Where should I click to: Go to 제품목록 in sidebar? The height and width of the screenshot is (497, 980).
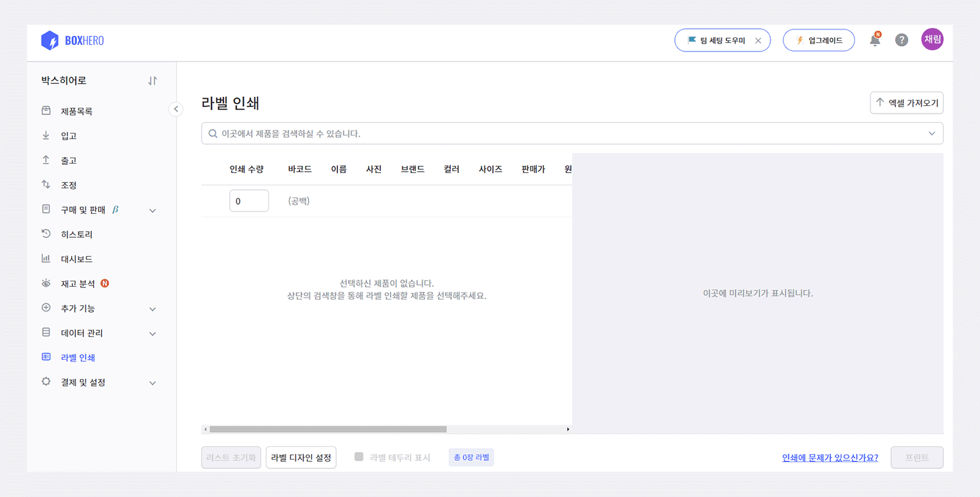(77, 112)
